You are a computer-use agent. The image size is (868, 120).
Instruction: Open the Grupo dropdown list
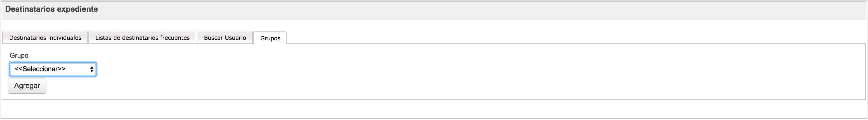53,69
